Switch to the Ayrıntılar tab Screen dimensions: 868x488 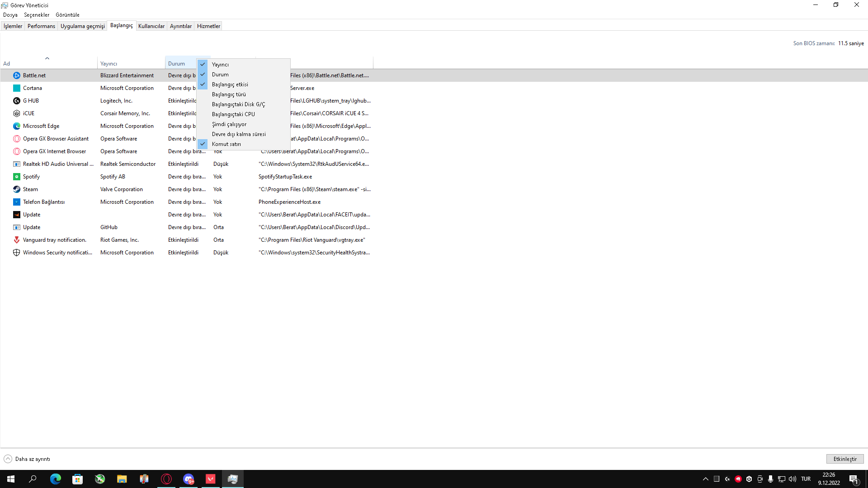tap(181, 26)
